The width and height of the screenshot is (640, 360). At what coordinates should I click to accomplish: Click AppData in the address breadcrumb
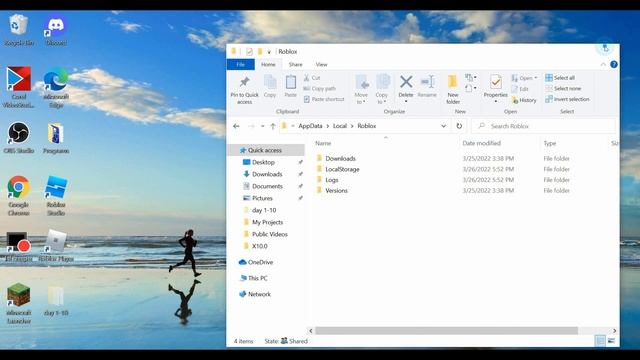[310, 126]
